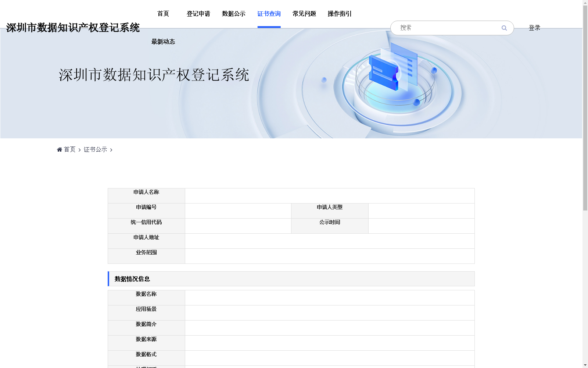Open the 登记申请 menu item
The width and height of the screenshot is (588, 368).
pyautogui.click(x=198, y=14)
